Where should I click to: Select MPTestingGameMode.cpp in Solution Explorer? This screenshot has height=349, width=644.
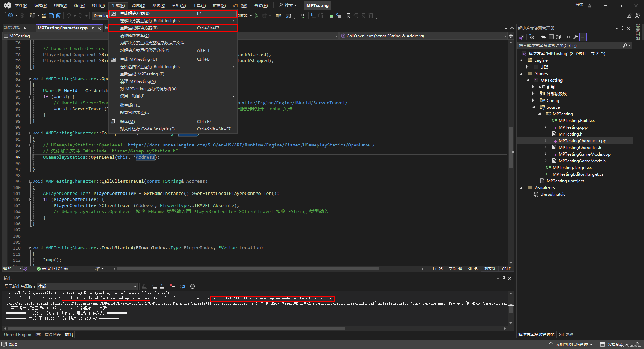pyautogui.click(x=584, y=154)
